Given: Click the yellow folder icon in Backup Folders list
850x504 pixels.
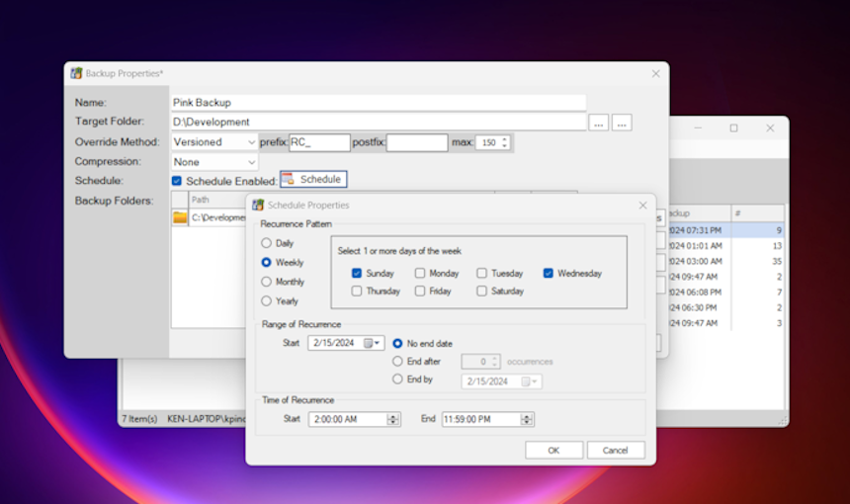Looking at the screenshot, I should pyautogui.click(x=180, y=217).
